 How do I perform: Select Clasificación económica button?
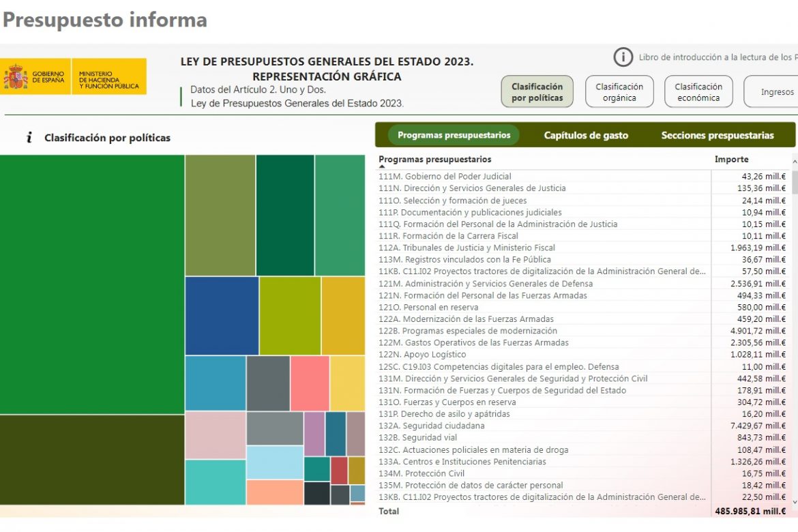click(x=698, y=91)
